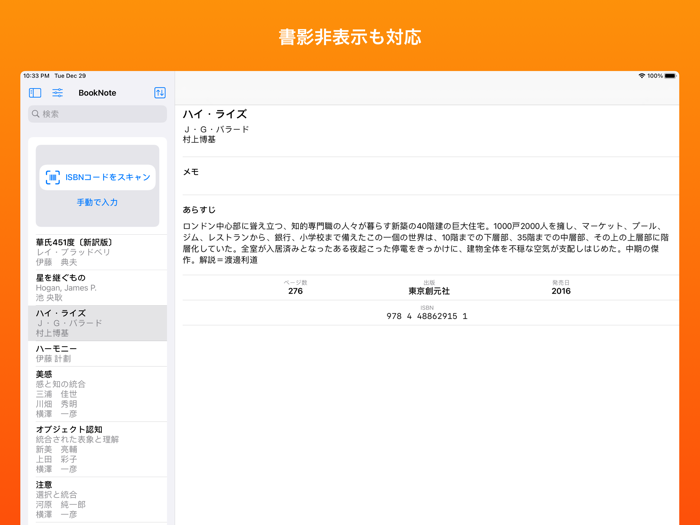The height and width of the screenshot is (525, 700).
Task: Tap the Wi-Fi status icon
Action: [x=641, y=76]
